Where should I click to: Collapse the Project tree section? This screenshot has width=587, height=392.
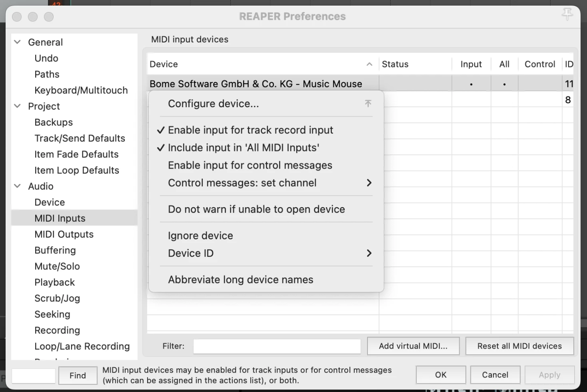(x=18, y=106)
